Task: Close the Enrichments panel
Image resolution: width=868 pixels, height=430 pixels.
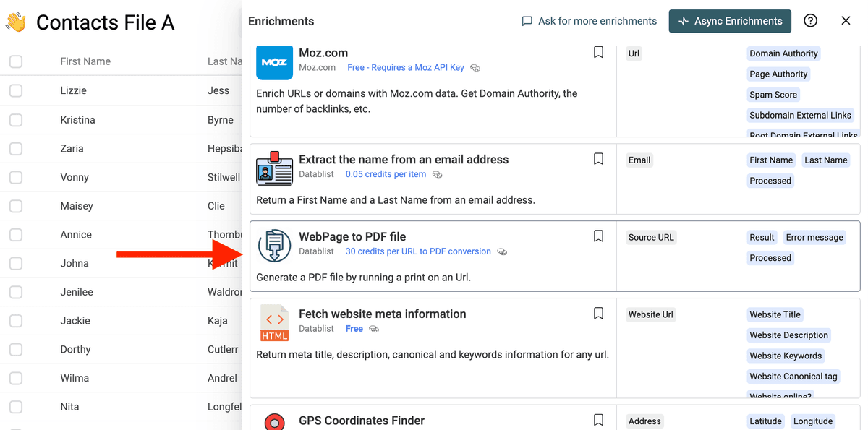Action: (846, 21)
